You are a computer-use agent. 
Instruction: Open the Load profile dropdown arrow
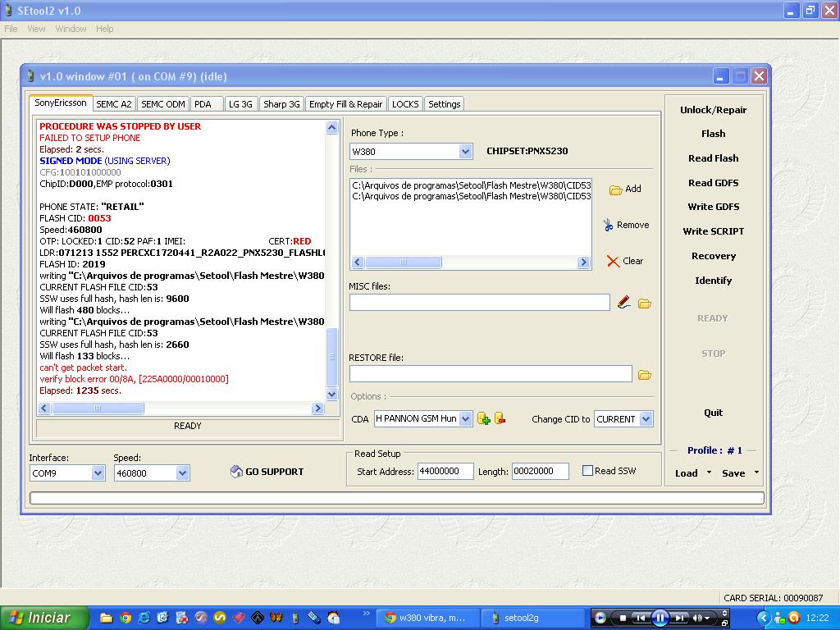[709, 472]
